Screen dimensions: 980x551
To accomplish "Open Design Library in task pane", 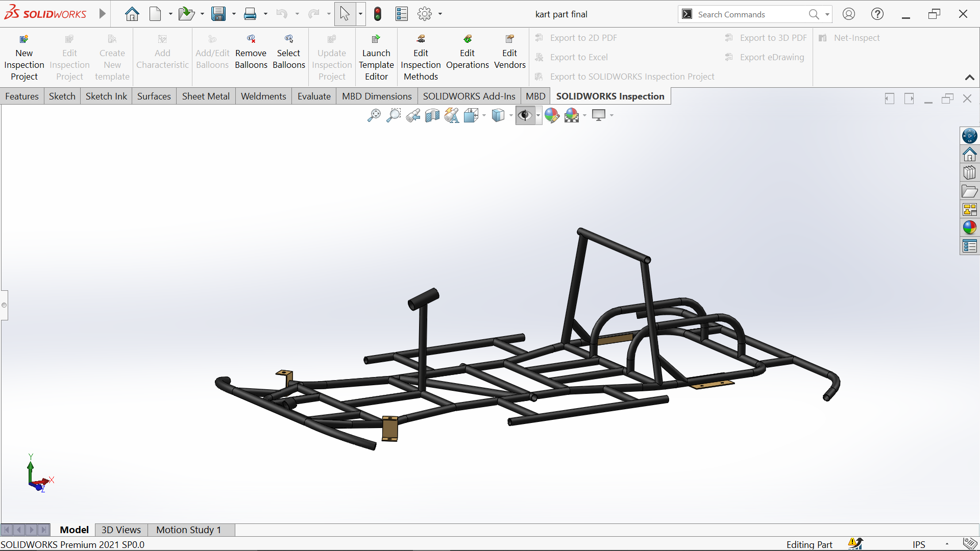I will (969, 173).
